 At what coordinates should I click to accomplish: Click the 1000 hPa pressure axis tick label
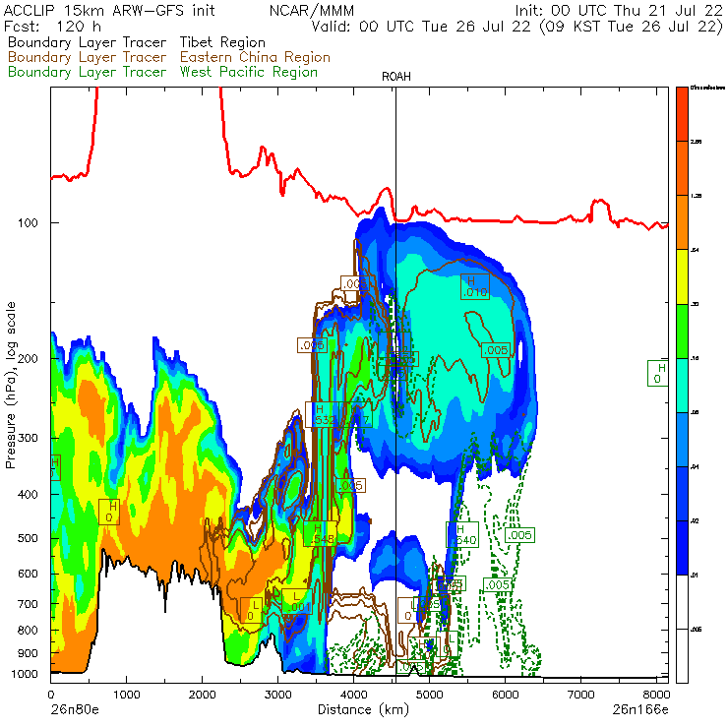click(25, 674)
